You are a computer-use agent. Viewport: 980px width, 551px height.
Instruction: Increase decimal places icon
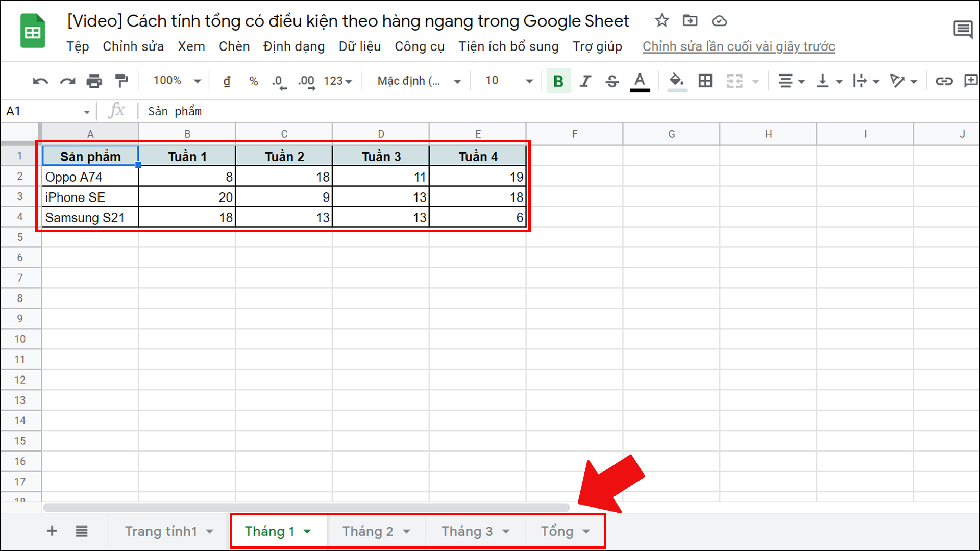point(306,82)
